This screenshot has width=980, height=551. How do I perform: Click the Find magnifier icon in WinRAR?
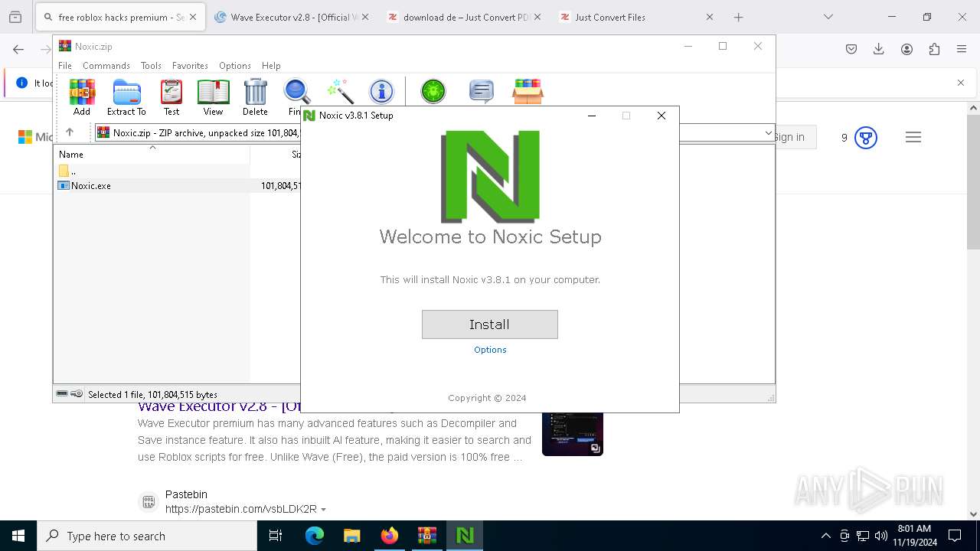(x=297, y=91)
